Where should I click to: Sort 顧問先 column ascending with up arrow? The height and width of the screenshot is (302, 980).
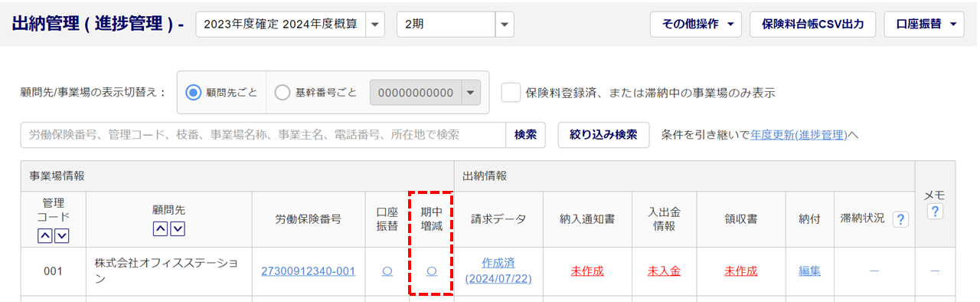[161, 228]
